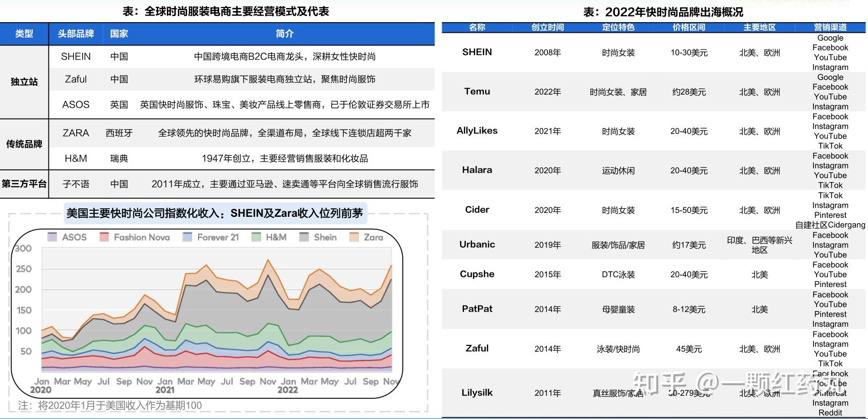868x419 pixels.
Task: Click the '营销渠道' column header
Action: pyautogui.click(x=830, y=27)
